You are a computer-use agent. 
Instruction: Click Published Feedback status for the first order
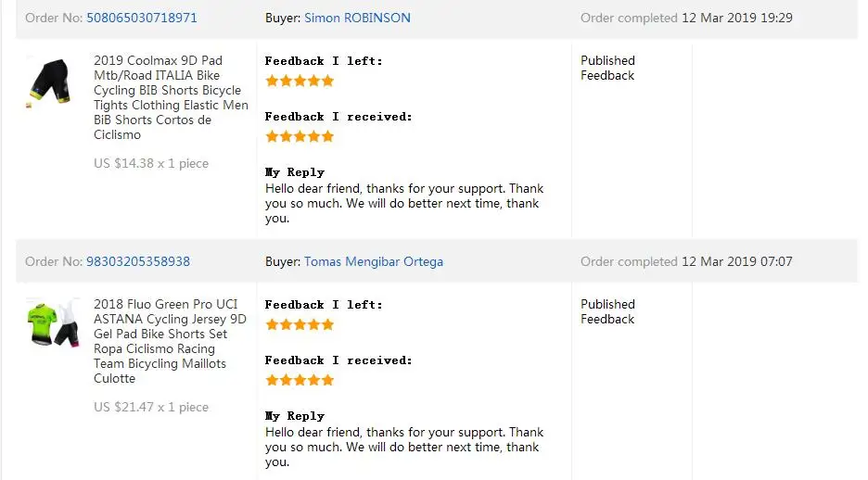tap(607, 68)
